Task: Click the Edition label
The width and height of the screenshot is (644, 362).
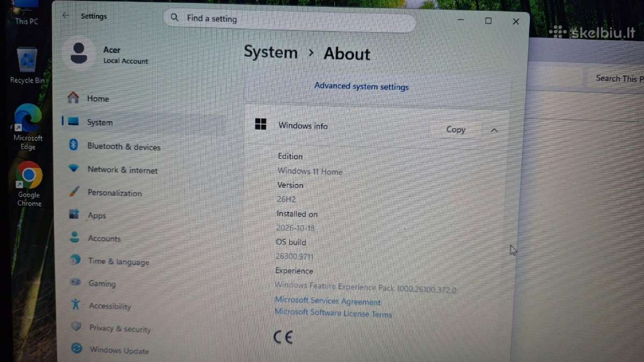Action: pos(290,157)
